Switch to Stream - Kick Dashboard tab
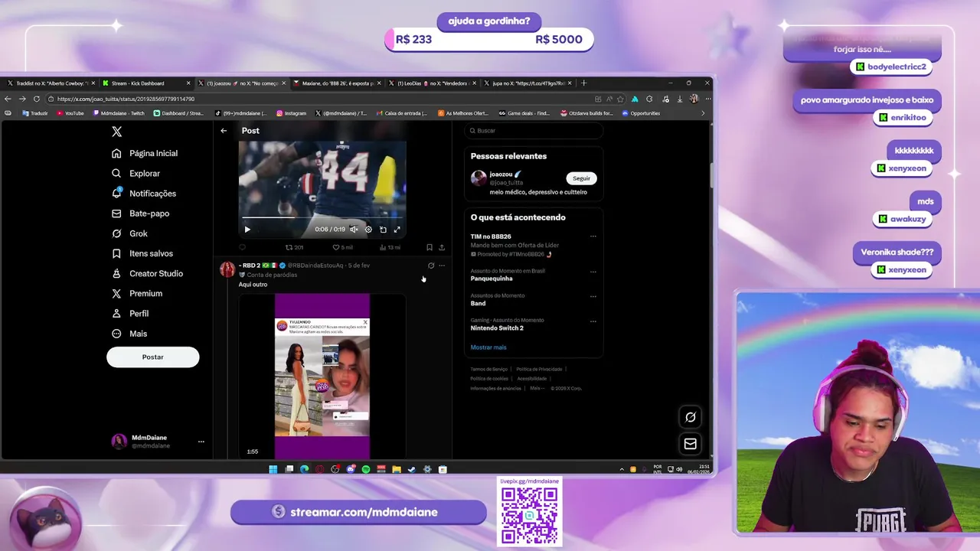The height and width of the screenshot is (551, 980). [145, 83]
